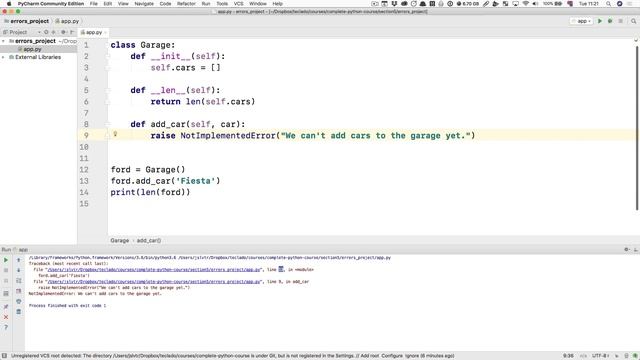This screenshot has height=360, width=640.
Task: Open Search Everywhere magnifier in the toolbar
Action: [633, 21]
